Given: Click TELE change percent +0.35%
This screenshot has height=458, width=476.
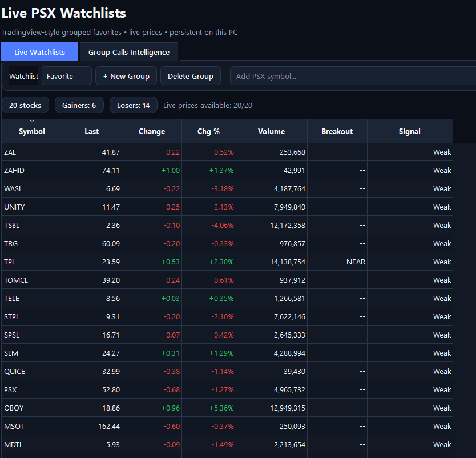Looking at the screenshot, I should tap(221, 298).
